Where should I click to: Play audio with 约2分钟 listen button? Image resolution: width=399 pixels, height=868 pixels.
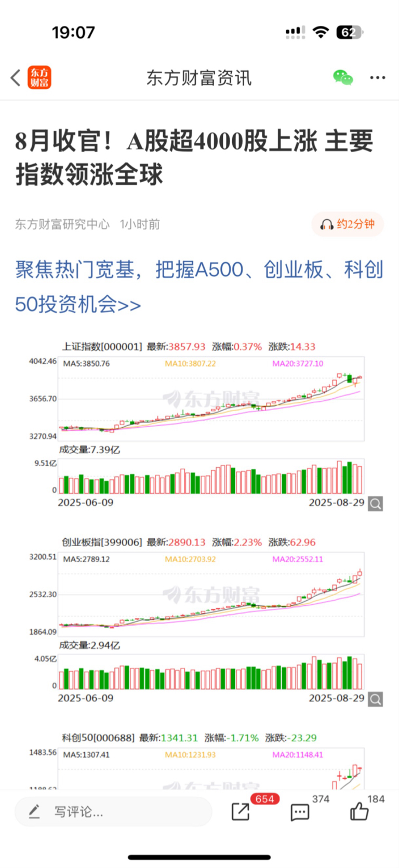[x=348, y=224]
